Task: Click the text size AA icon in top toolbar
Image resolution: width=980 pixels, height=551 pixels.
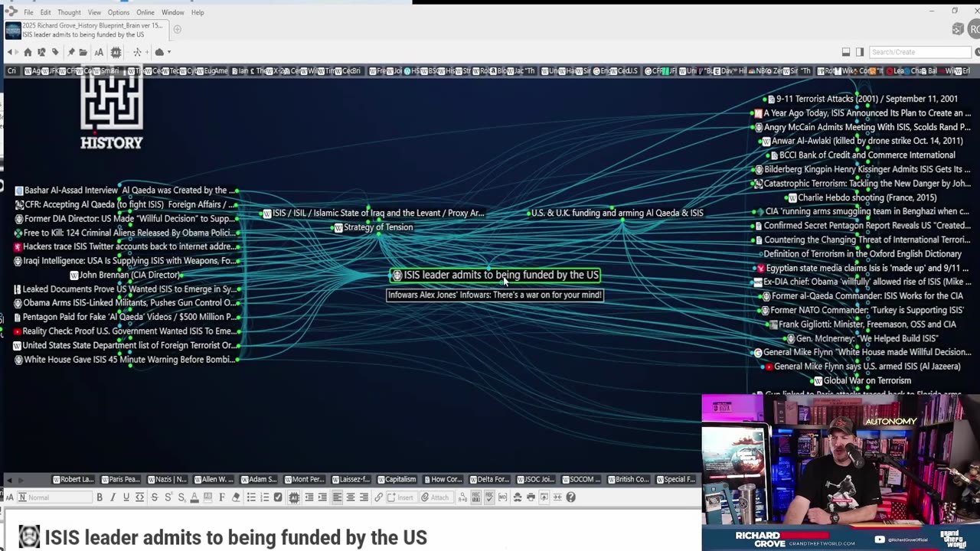Action: point(99,52)
